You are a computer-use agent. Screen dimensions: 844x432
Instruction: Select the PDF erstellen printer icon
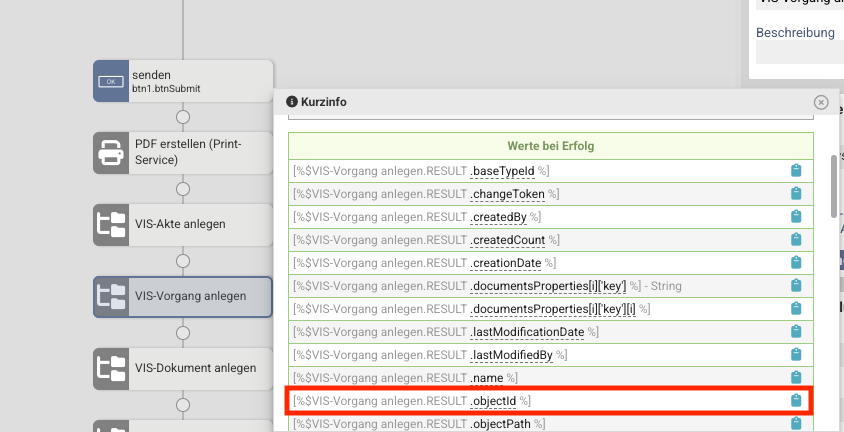(x=111, y=153)
